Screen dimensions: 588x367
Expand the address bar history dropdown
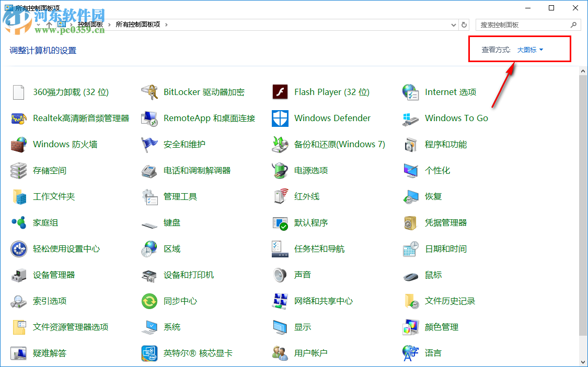[x=453, y=25]
